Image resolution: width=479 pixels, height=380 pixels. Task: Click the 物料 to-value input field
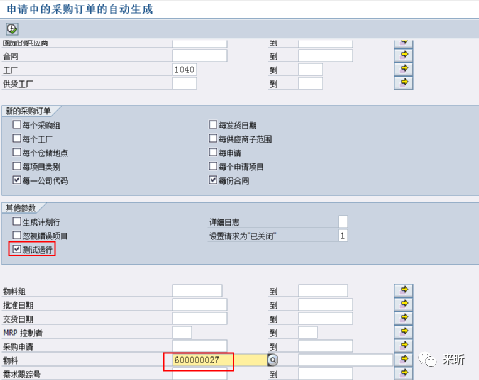345,360
